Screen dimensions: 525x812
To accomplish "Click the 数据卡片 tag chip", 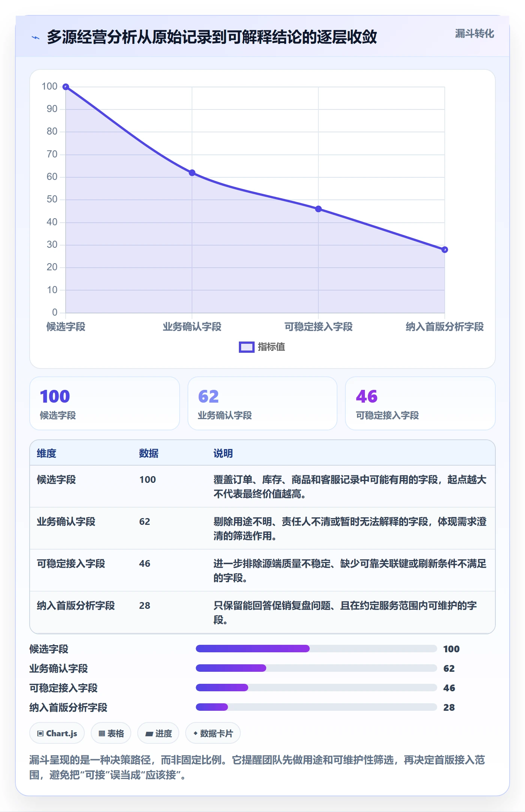I will click(x=213, y=733).
